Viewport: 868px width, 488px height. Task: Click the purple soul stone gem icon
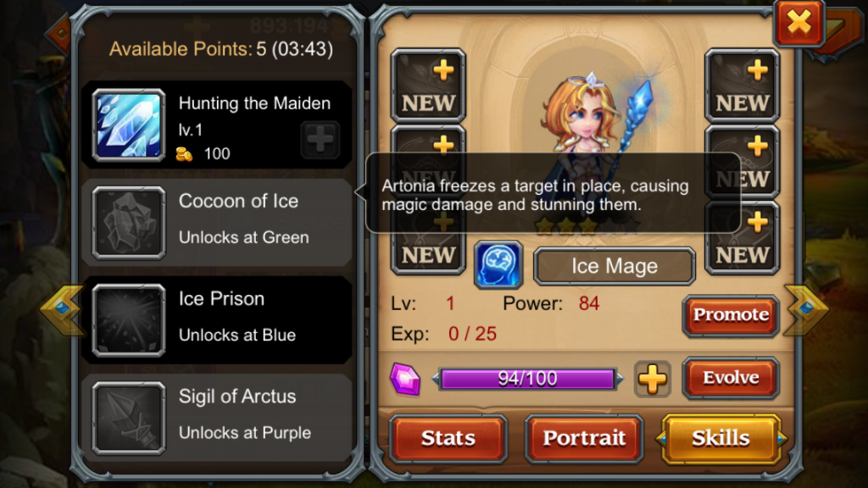pos(405,380)
